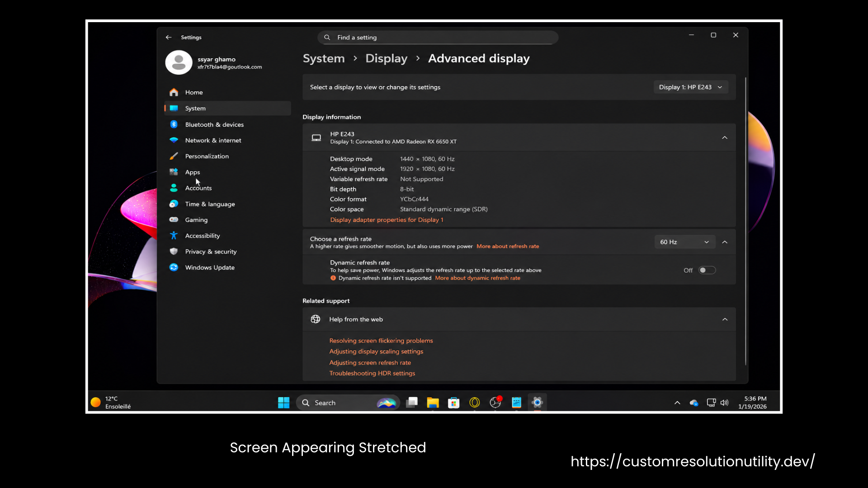Click the network display tray icon
The height and width of the screenshot is (488, 868).
tap(711, 403)
